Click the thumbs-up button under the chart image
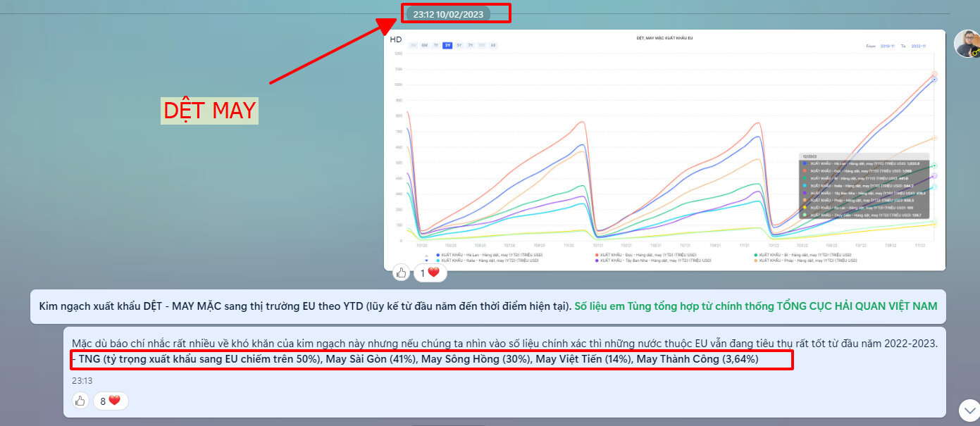Viewport: 980px width, 426px height. click(x=401, y=272)
